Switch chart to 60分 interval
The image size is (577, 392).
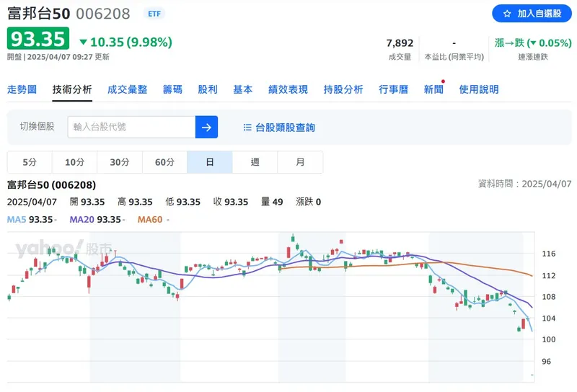pos(164,162)
